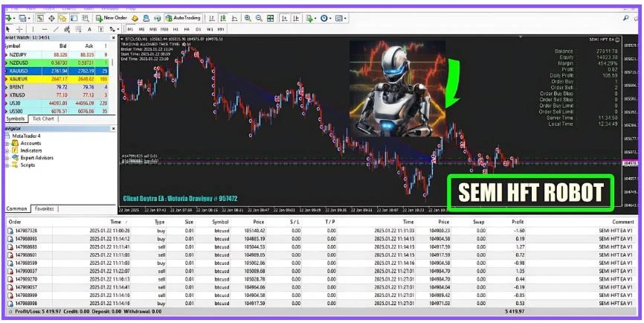Open the chart templates dropdown
Image resolution: width=644 pixels, height=323 pixels.
(x=341, y=18)
